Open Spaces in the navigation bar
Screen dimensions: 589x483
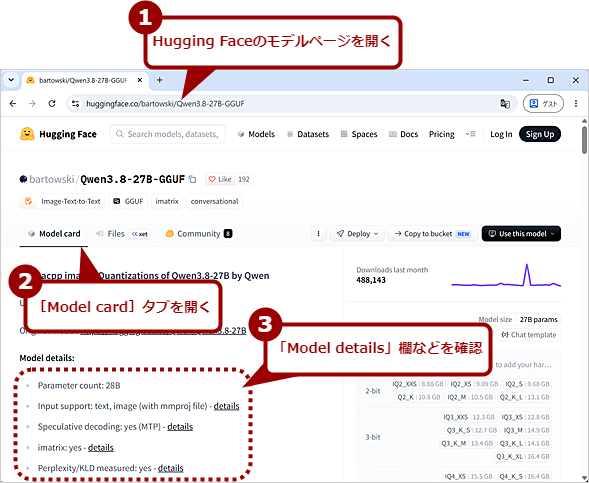coord(359,134)
